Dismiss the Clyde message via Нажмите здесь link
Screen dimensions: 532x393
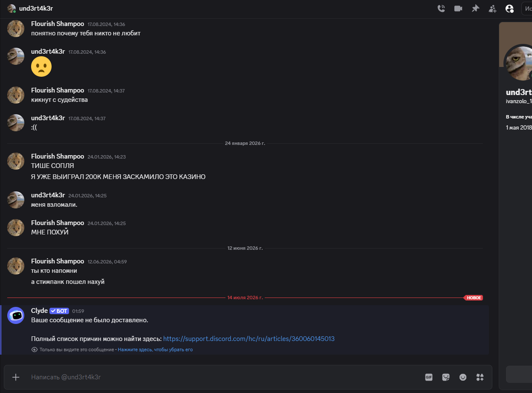point(155,350)
